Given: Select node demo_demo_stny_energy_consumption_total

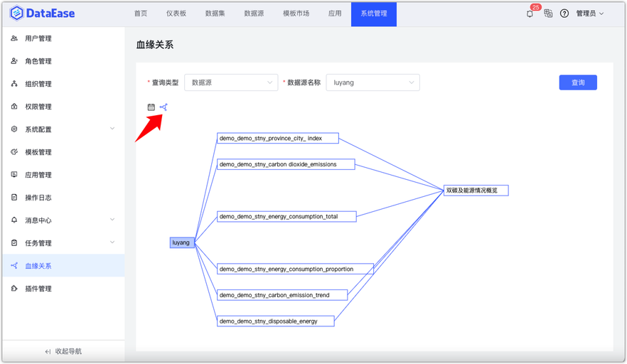Looking at the screenshot, I should point(286,216).
